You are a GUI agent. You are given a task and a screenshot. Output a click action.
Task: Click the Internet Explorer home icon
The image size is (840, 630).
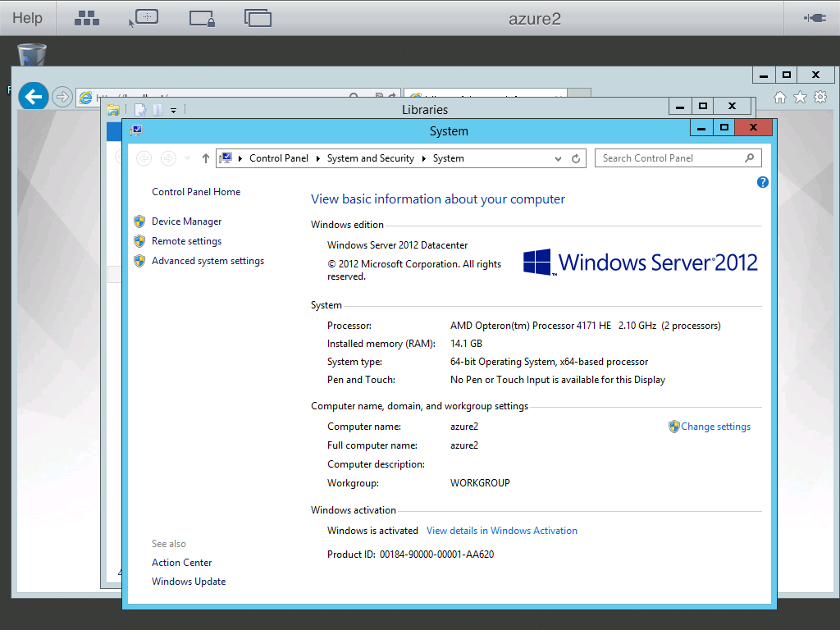coord(780,97)
